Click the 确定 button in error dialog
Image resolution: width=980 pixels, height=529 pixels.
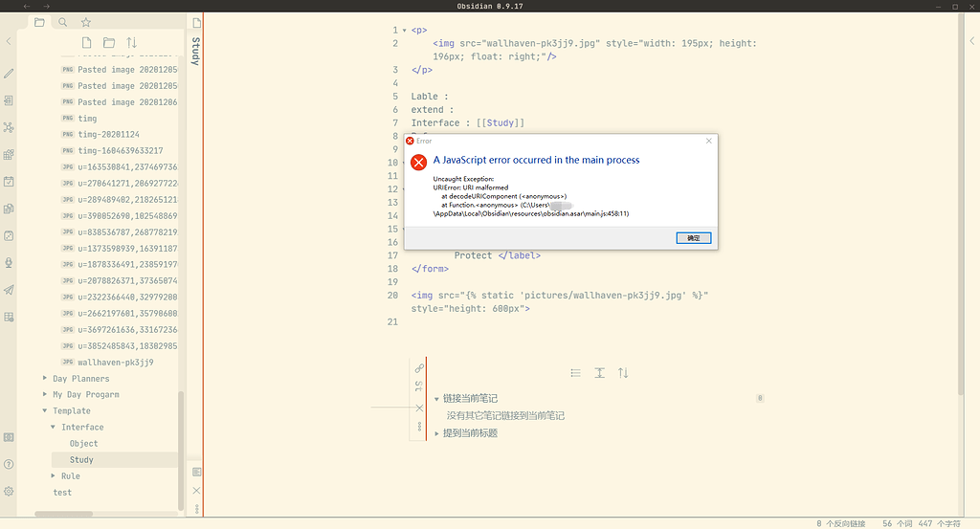coord(693,238)
